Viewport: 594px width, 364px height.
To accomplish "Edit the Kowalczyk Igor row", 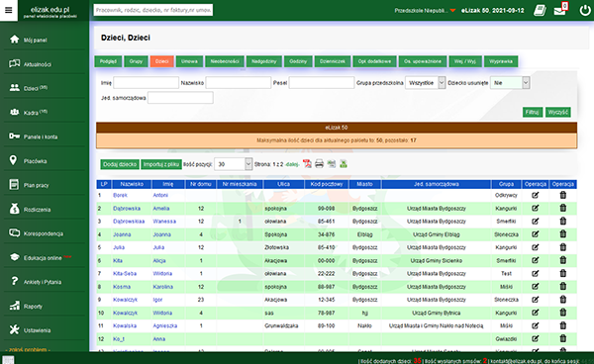I will [535, 300].
